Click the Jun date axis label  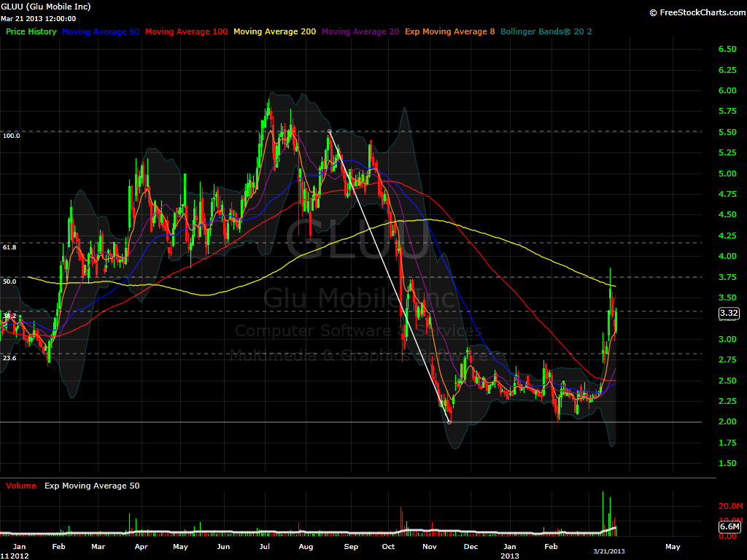pyautogui.click(x=223, y=547)
